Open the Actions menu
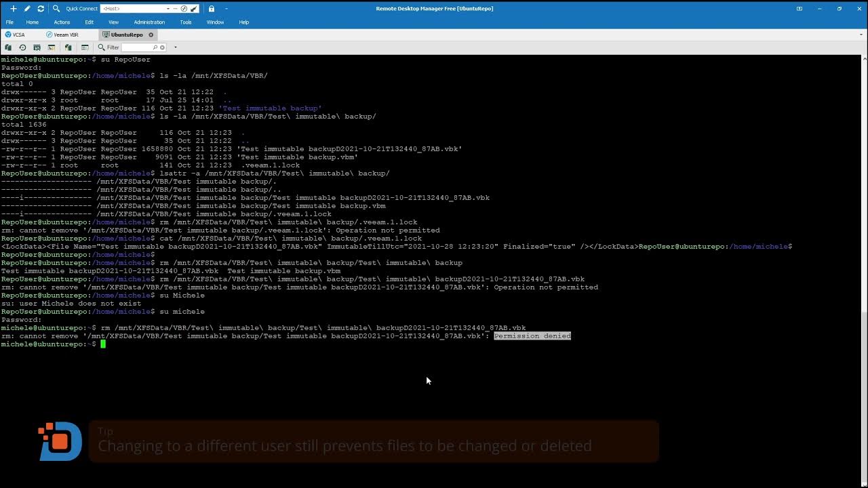 62,22
